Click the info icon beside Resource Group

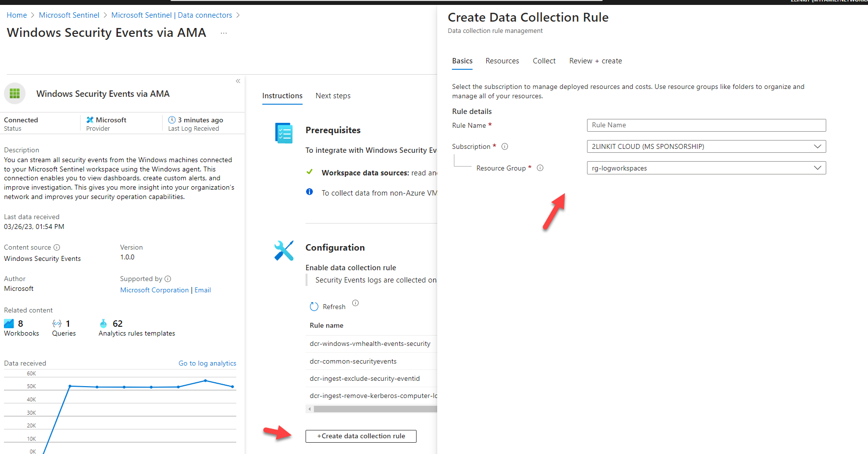(540, 168)
